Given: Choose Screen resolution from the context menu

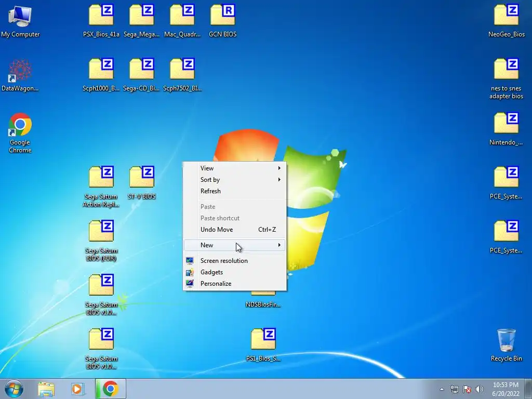Looking at the screenshot, I should click(x=234, y=261).
